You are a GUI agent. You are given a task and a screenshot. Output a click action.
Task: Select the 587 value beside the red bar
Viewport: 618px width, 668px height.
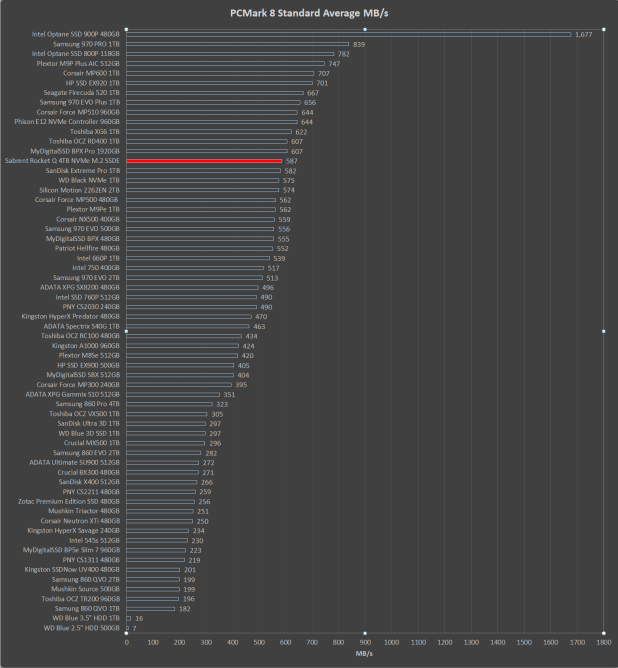tap(292, 161)
